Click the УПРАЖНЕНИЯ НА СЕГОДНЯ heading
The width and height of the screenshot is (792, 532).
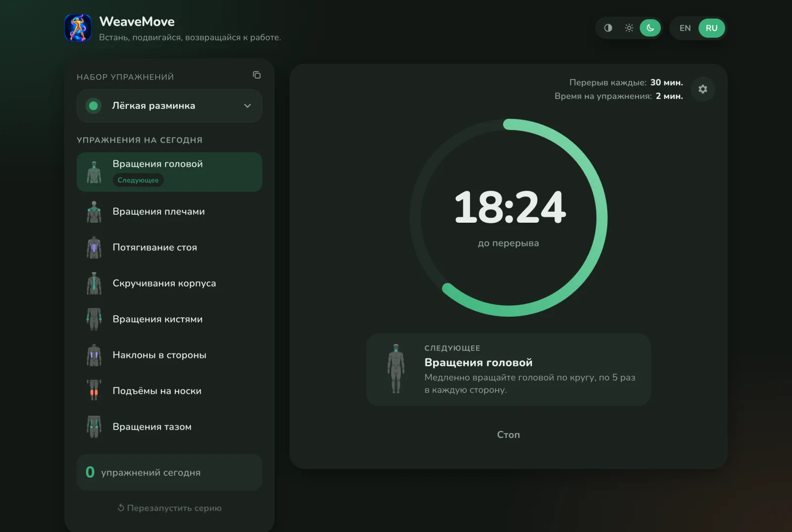[140, 140]
